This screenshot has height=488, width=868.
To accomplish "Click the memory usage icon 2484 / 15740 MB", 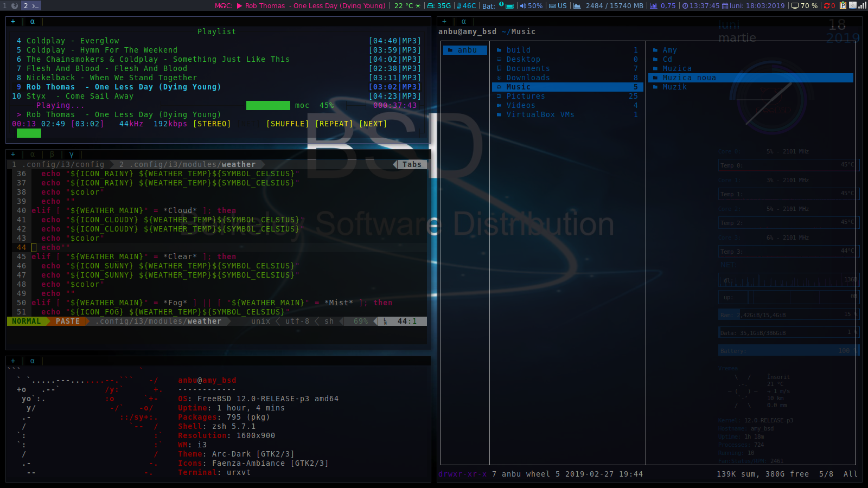I will 577,6.
